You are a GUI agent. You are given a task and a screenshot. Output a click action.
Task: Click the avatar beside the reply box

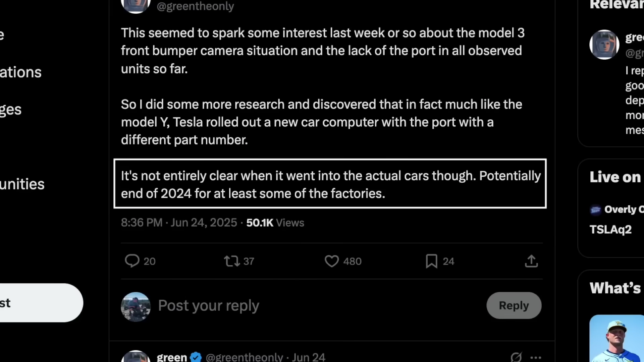click(136, 306)
